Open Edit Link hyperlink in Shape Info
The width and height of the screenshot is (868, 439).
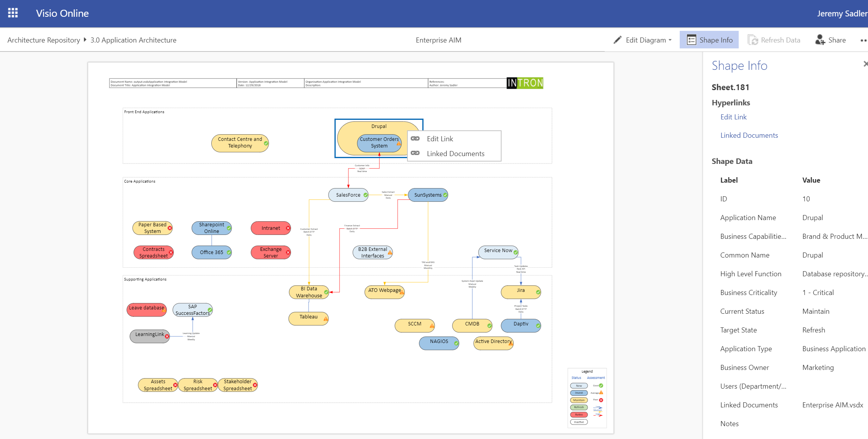733,117
